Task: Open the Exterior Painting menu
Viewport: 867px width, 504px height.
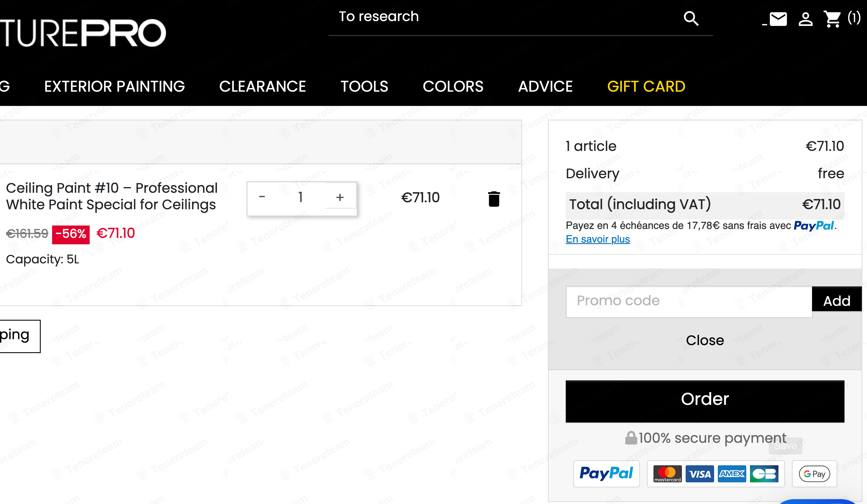Action: tap(114, 86)
